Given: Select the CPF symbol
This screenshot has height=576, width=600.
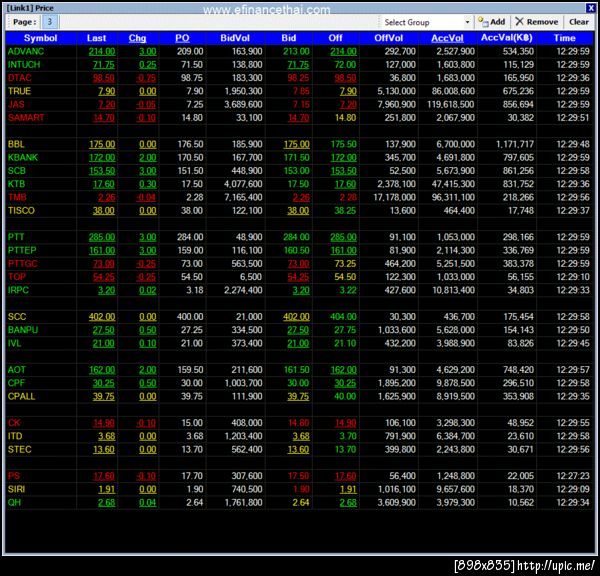Looking at the screenshot, I should (16, 383).
